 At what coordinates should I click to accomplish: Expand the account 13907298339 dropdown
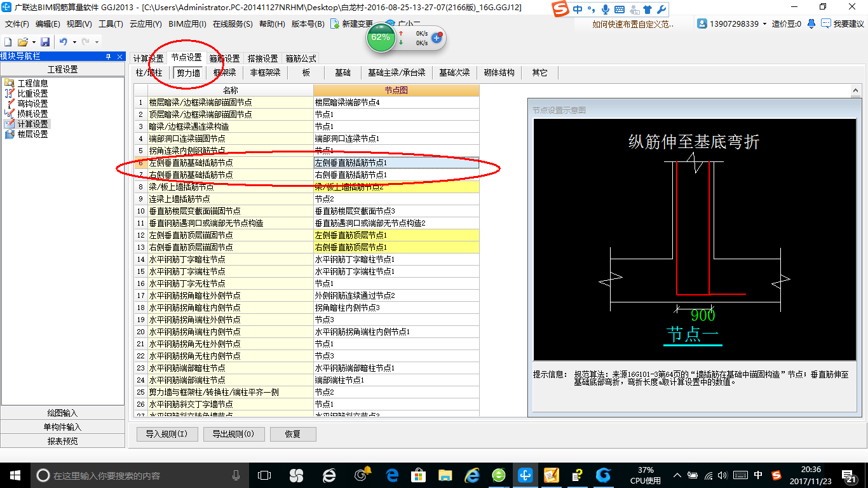765,24
